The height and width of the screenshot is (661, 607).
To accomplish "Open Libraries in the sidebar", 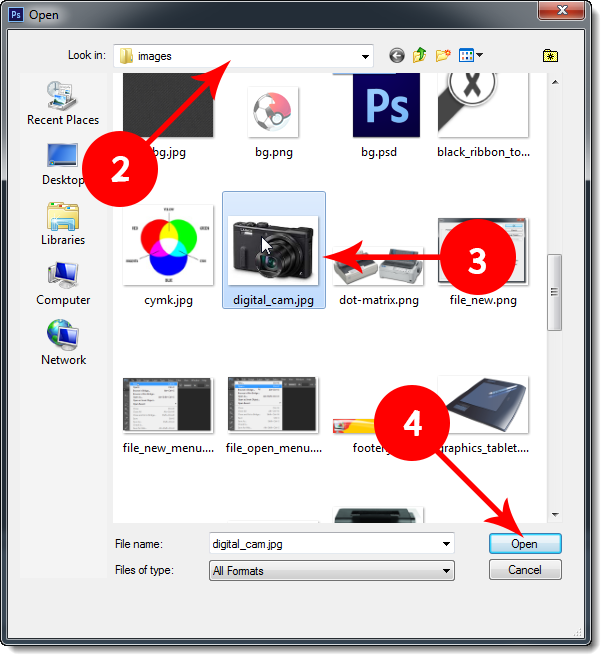I will [x=63, y=223].
